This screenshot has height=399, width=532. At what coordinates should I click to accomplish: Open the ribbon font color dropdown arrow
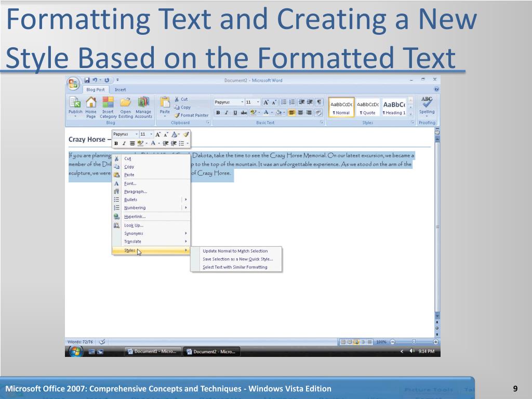coord(272,113)
